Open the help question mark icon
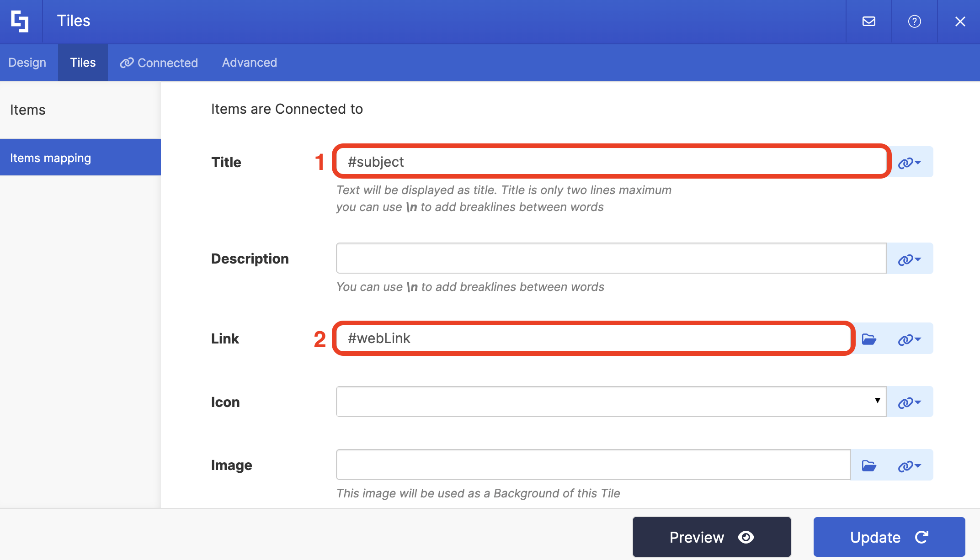This screenshot has width=980, height=560. (914, 21)
